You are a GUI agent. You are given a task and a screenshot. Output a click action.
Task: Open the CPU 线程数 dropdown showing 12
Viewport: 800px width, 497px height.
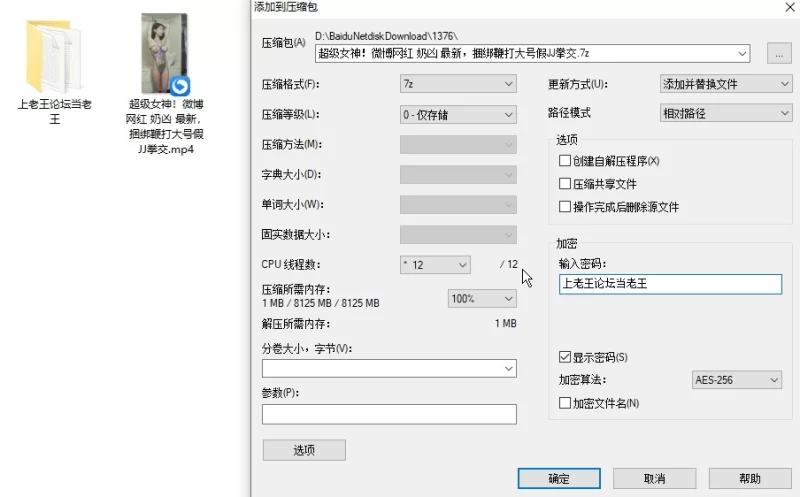click(x=435, y=265)
